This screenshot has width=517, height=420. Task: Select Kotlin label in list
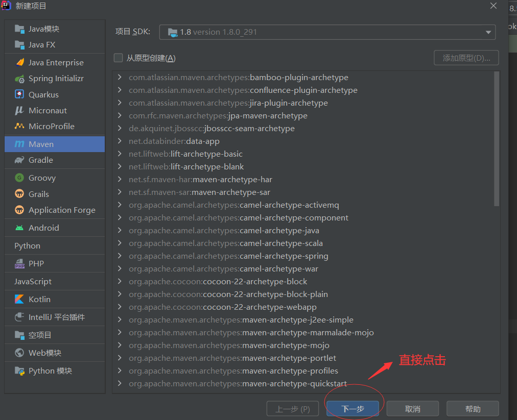[39, 299]
